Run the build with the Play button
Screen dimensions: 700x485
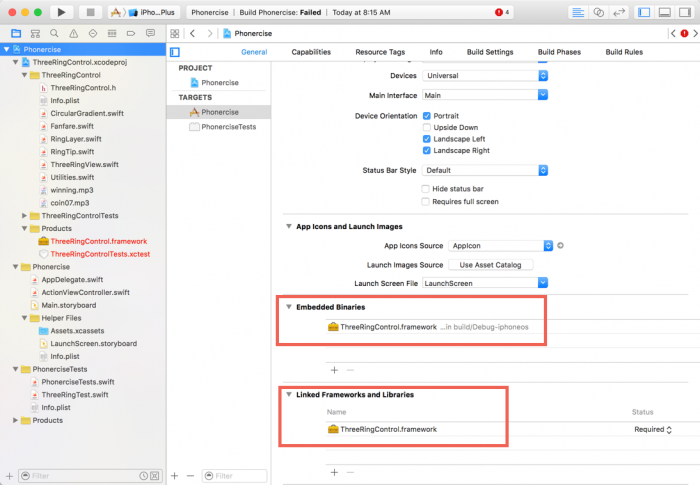pos(61,12)
